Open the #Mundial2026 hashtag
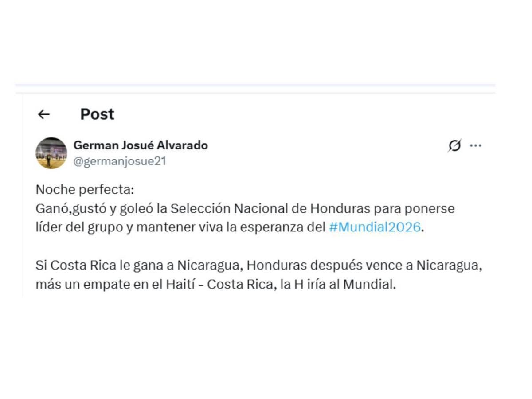The image size is (532, 399). pos(375,227)
